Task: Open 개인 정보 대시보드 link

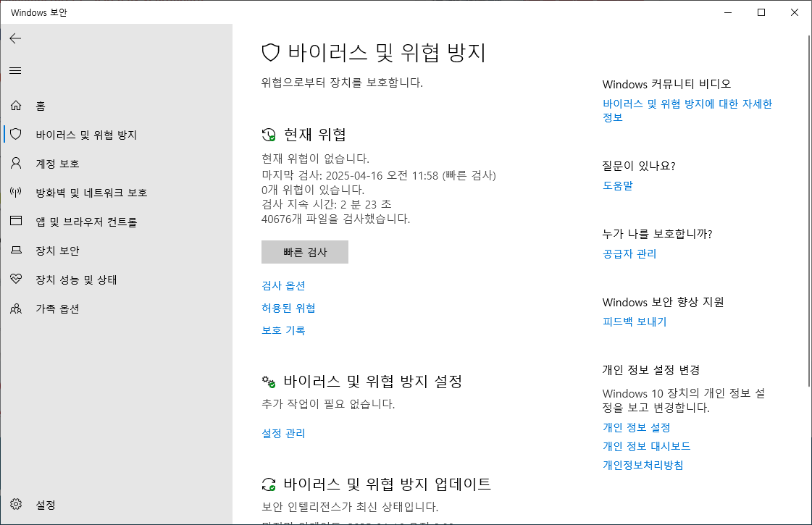Action: pos(646,446)
